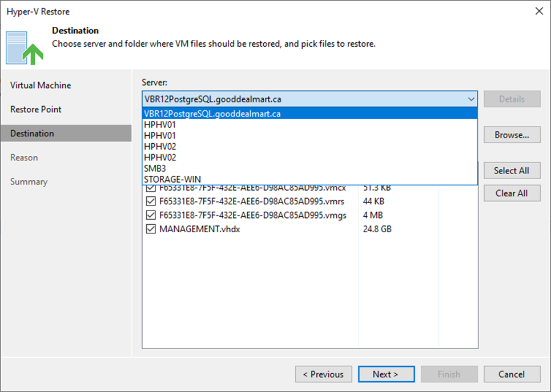Select the MANAGEMENT.vhdx file name
The width and height of the screenshot is (551, 392).
[200, 229]
